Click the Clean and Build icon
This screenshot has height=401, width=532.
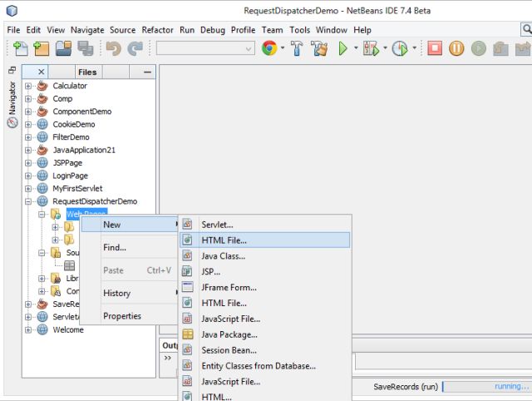click(x=319, y=48)
